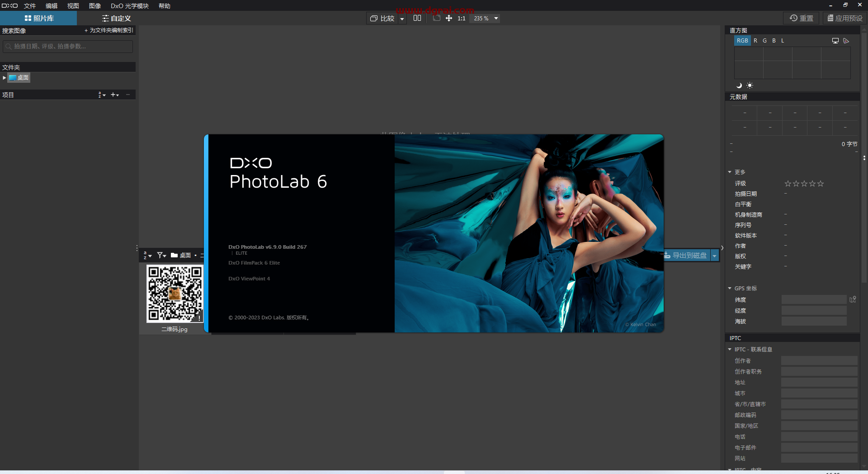Open the export to disk dropdown arrow
Viewport: 868px width, 474px height.
point(715,256)
